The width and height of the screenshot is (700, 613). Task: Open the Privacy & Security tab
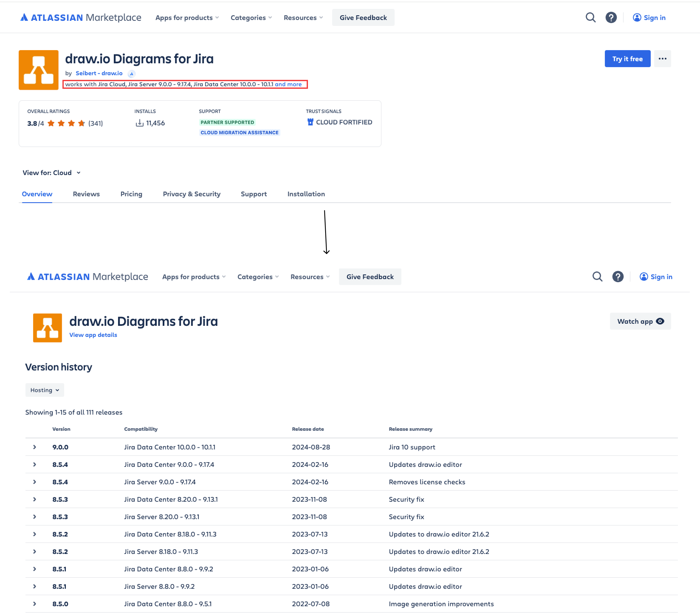point(192,194)
